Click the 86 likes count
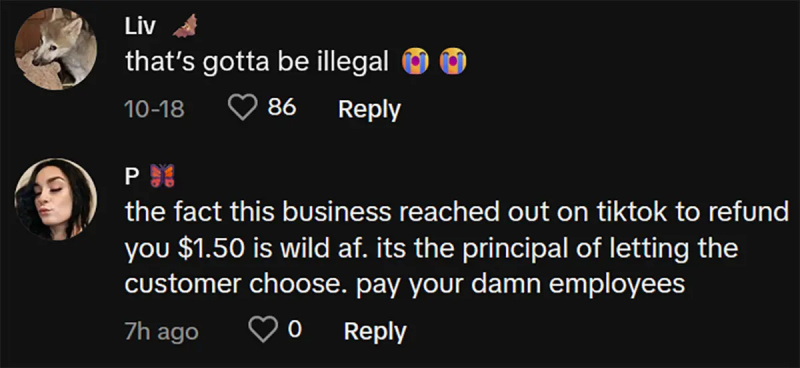 click(x=282, y=108)
